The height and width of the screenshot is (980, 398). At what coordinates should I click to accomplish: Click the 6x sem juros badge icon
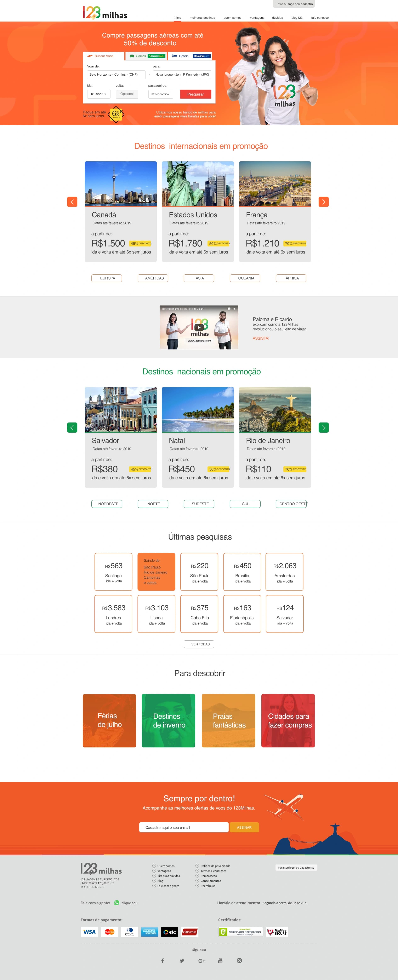click(116, 114)
